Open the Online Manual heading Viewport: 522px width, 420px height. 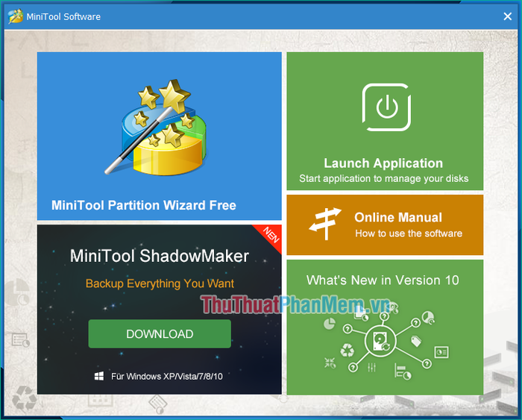pos(398,218)
